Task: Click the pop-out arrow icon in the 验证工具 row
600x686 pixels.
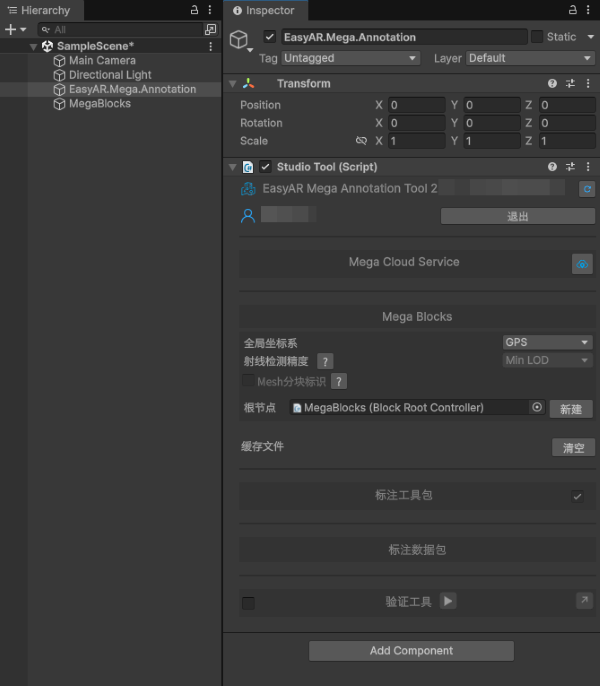Action: [584, 600]
